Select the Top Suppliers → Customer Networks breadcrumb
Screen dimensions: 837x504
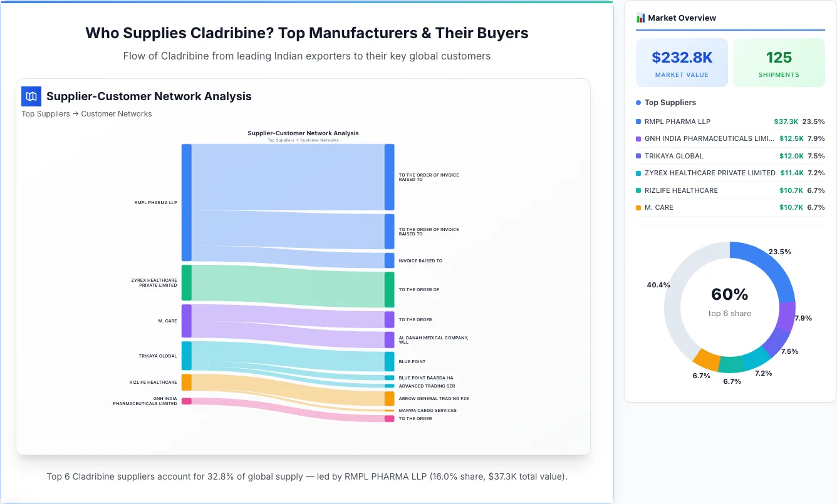coord(86,113)
